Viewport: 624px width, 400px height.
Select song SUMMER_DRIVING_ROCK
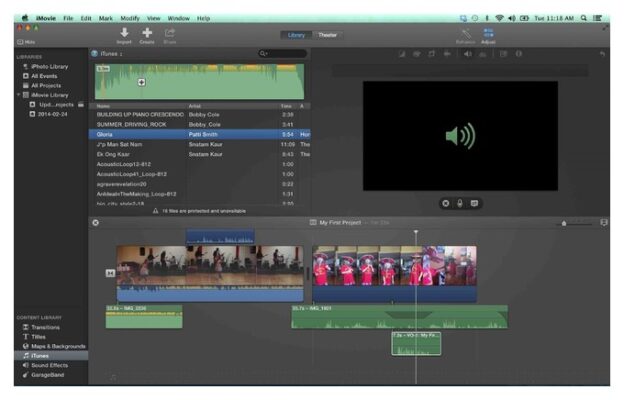coord(199,125)
